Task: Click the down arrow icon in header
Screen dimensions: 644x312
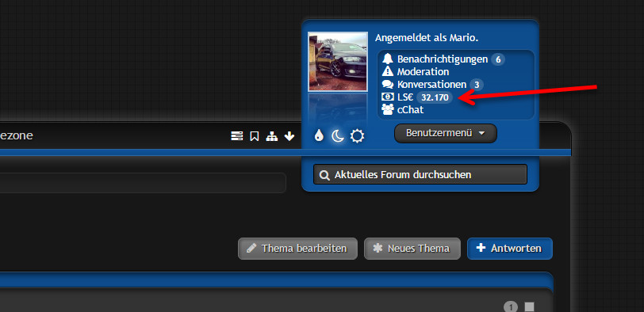Action: 289,136
